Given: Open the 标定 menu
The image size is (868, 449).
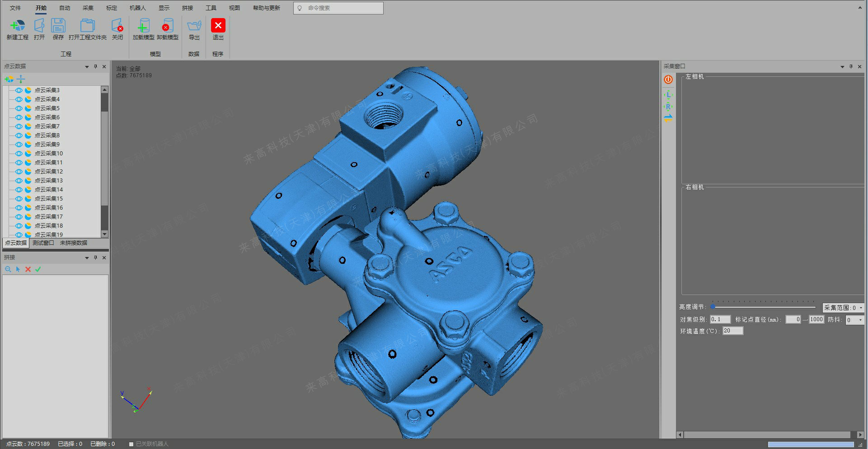Looking at the screenshot, I should point(111,8).
